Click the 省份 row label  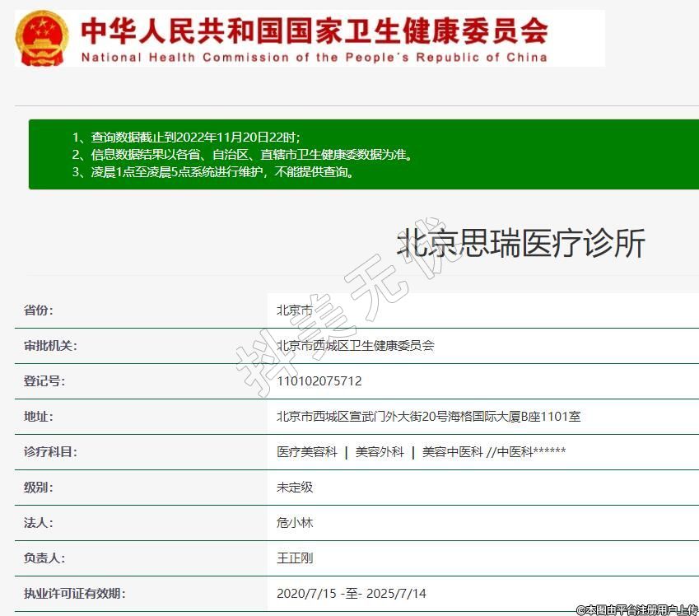[38, 310]
